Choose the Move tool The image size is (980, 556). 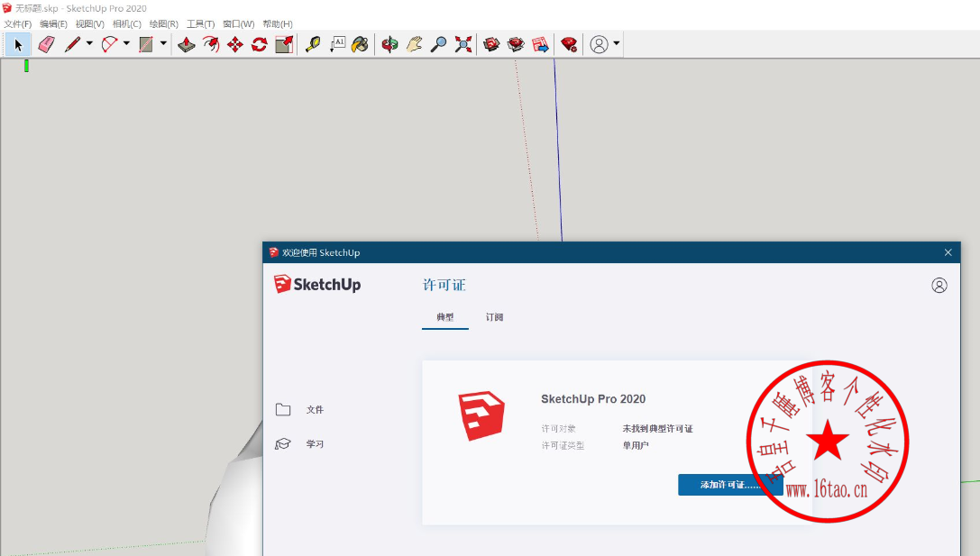[x=235, y=44]
